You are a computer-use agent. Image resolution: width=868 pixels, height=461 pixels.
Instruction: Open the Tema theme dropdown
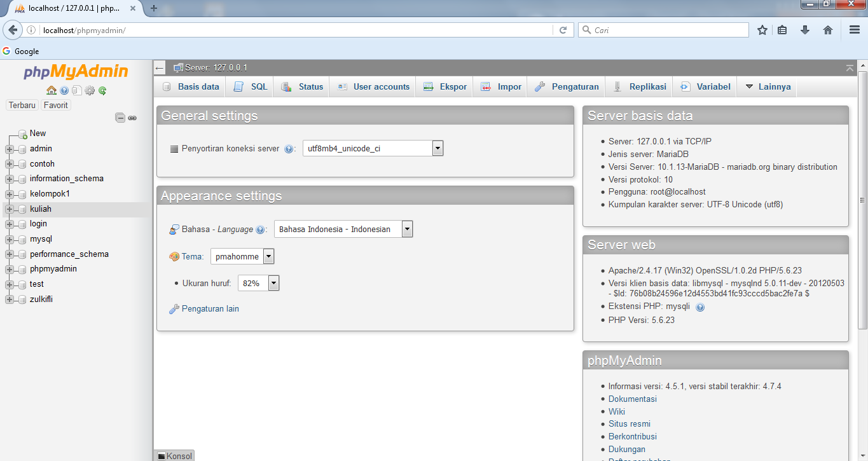(x=242, y=256)
